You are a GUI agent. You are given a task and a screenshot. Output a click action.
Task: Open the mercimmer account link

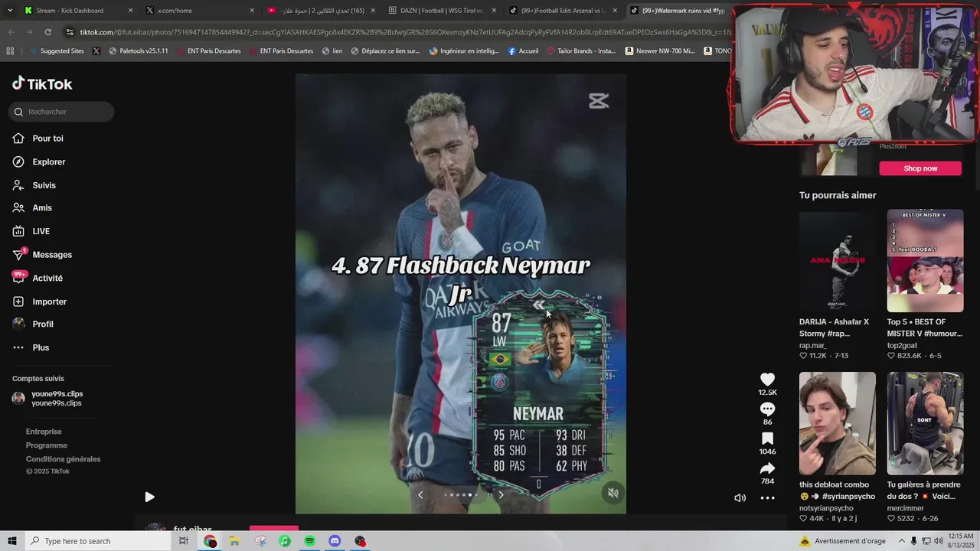tap(906, 508)
